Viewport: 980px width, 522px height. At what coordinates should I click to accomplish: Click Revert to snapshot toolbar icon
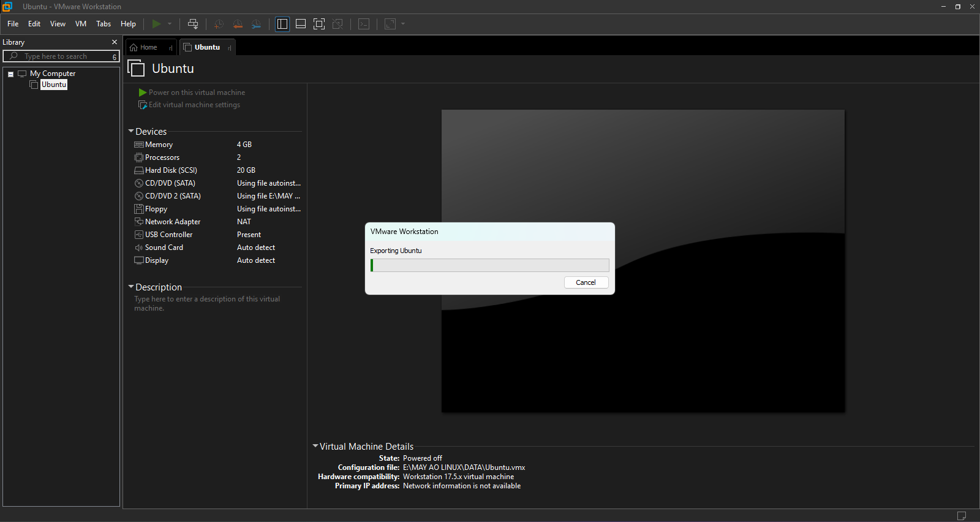(238, 24)
